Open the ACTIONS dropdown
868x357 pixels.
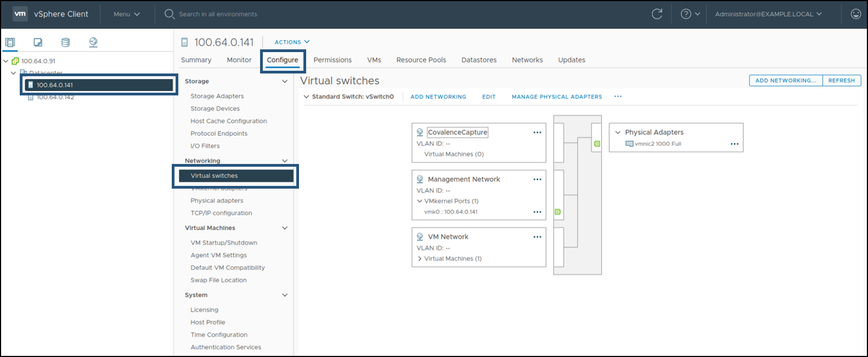point(292,42)
